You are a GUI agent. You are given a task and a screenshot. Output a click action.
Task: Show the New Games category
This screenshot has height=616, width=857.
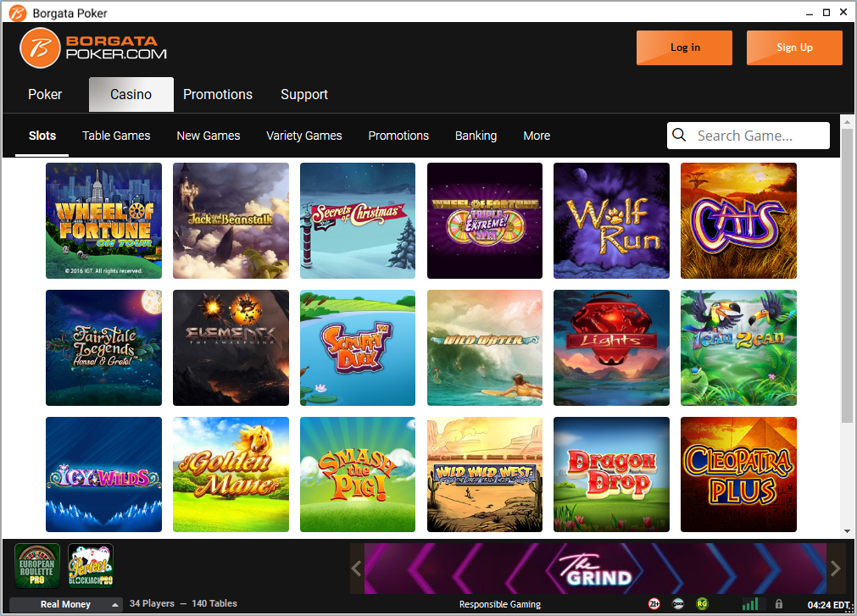tap(209, 136)
